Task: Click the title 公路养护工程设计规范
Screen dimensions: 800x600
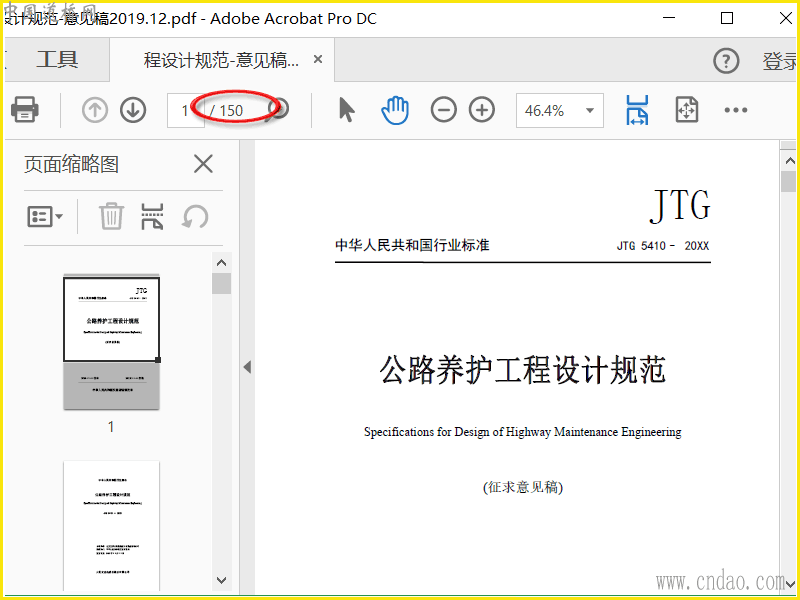Action: point(522,370)
